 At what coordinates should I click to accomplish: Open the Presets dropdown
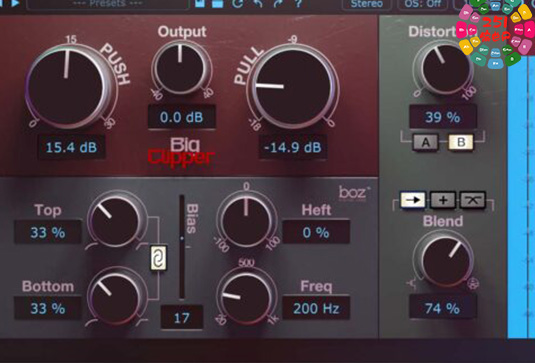tap(107, 4)
